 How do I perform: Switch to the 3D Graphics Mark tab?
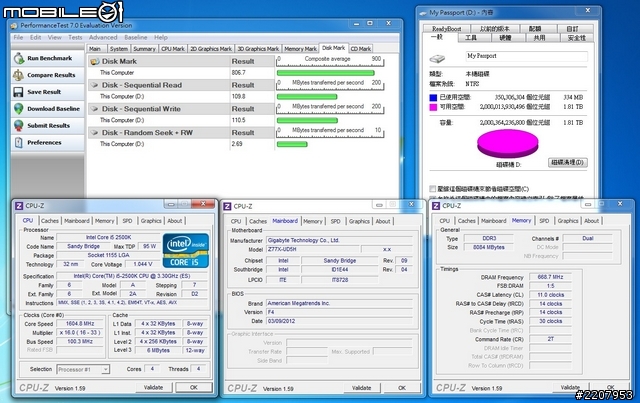coord(258,49)
